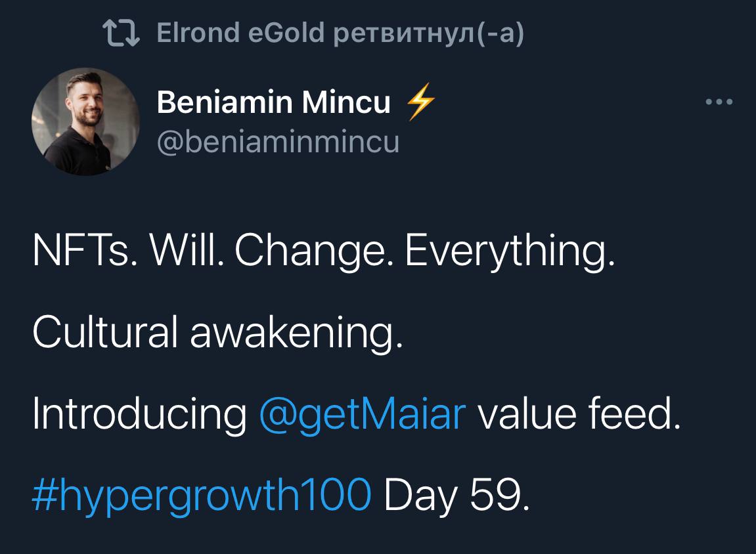Open the three-dot more options menu
Screen dimensions: 756x554
[719, 102]
